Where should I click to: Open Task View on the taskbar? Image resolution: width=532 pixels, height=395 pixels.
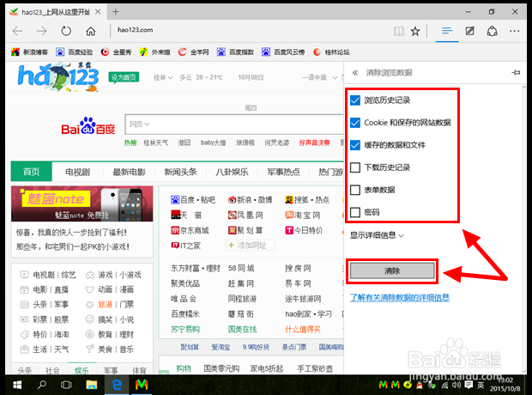tap(66, 385)
